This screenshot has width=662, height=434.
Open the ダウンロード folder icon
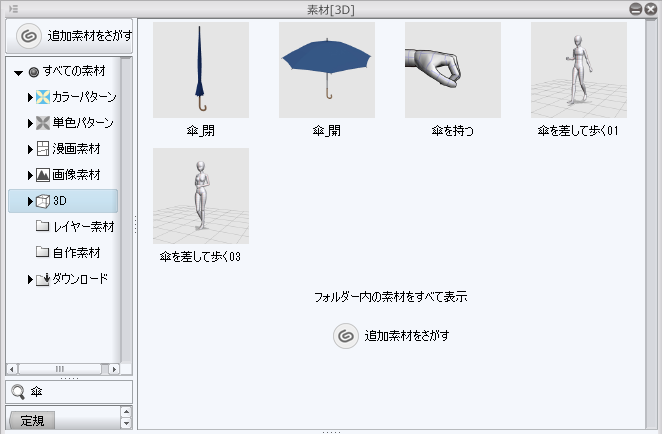click(x=43, y=279)
